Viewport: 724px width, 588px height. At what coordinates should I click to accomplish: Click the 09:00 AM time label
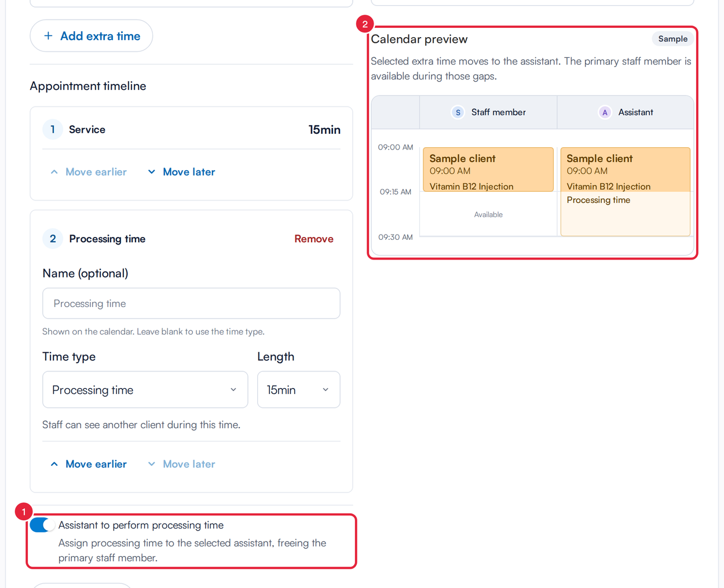coord(396,147)
